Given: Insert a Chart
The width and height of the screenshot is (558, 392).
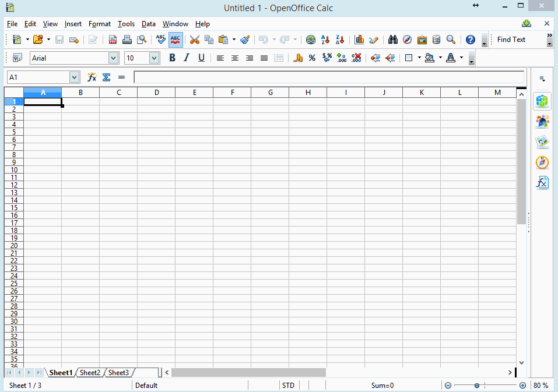Looking at the screenshot, I should (359, 40).
